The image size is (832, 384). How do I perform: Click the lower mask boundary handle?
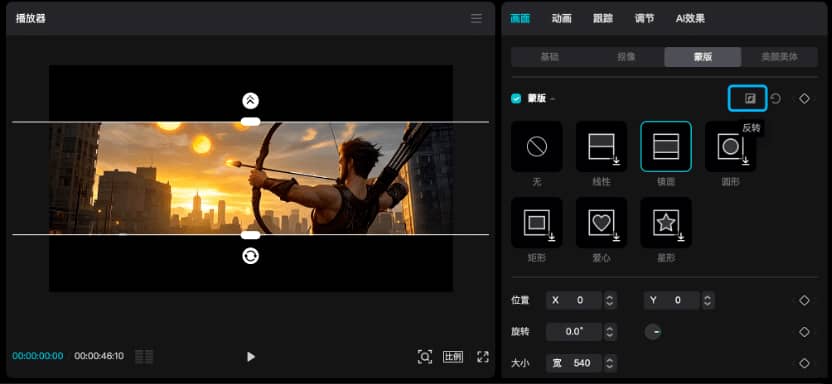250,234
